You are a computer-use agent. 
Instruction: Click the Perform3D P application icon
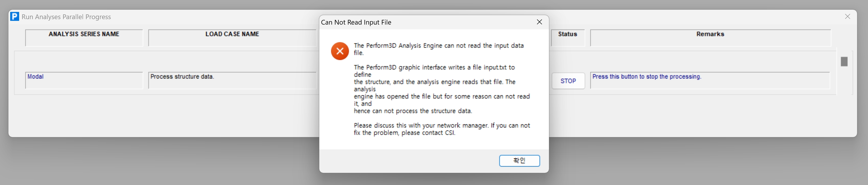point(15,16)
